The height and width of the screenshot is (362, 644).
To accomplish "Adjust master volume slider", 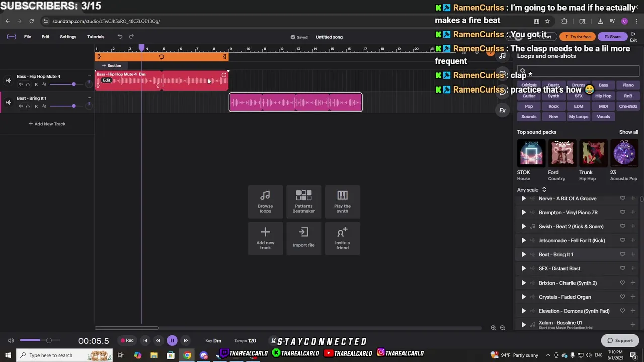I will tap(39, 341).
